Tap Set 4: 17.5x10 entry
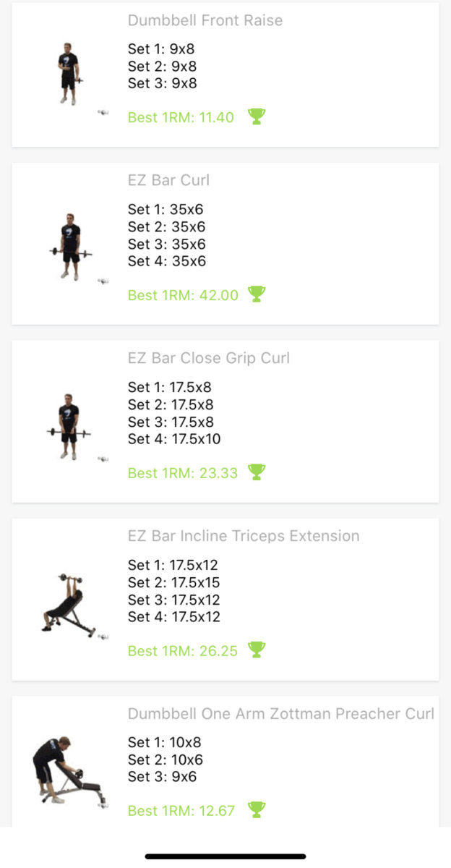This screenshot has height=868, width=451. pyautogui.click(x=174, y=439)
